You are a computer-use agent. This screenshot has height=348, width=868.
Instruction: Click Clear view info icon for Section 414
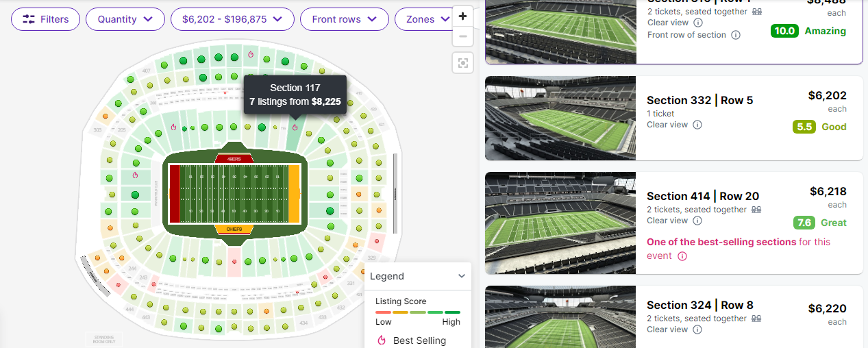tap(697, 221)
